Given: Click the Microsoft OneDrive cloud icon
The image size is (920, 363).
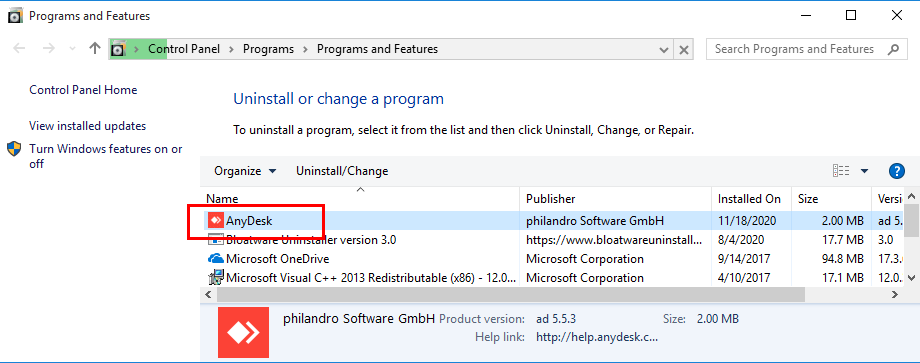Looking at the screenshot, I should coord(216,259).
